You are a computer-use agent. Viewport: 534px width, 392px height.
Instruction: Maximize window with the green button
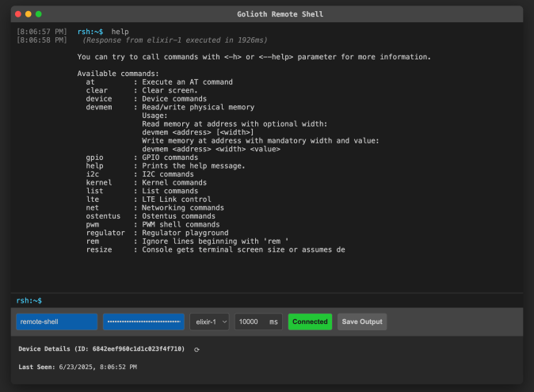(39, 14)
